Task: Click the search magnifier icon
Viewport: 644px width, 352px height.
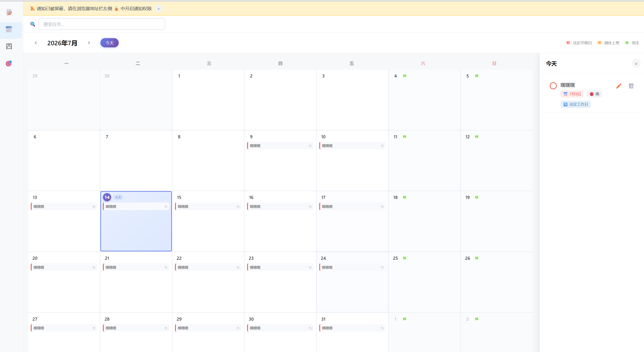Action: pos(33,24)
